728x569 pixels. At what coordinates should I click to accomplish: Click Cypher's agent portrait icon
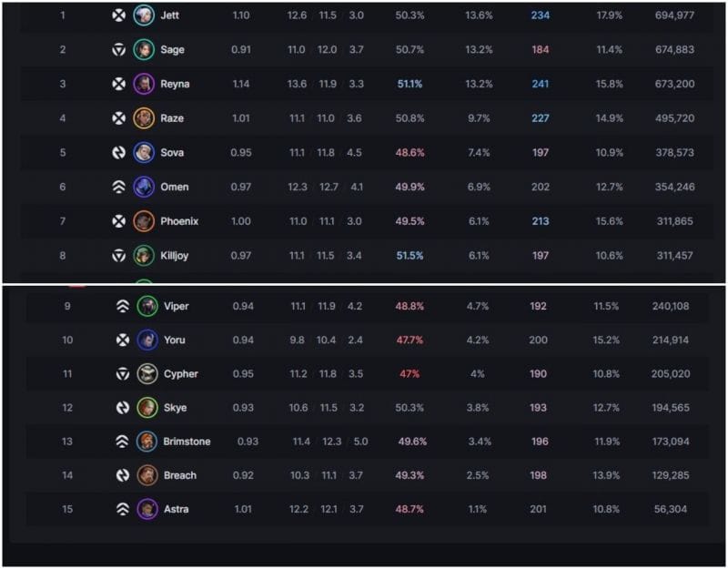tap(147, 374)
